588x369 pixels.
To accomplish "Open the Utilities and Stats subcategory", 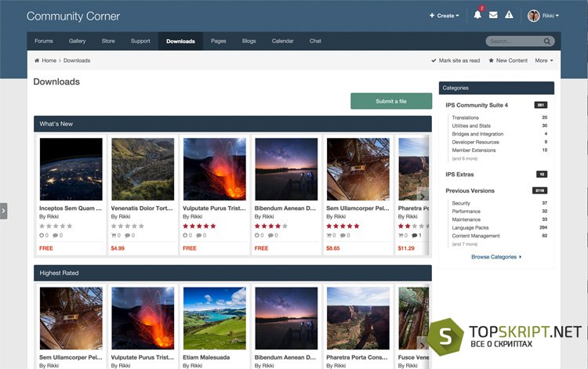I will 471,126.
